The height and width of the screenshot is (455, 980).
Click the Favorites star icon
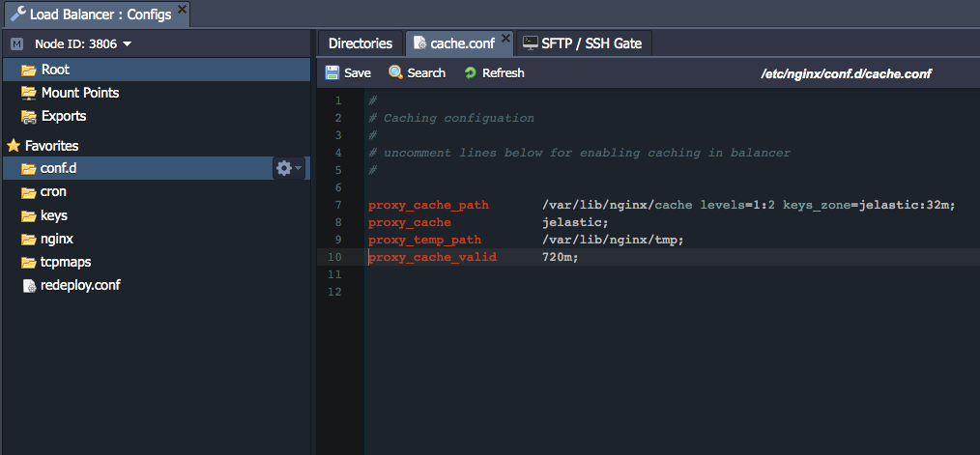14,146
